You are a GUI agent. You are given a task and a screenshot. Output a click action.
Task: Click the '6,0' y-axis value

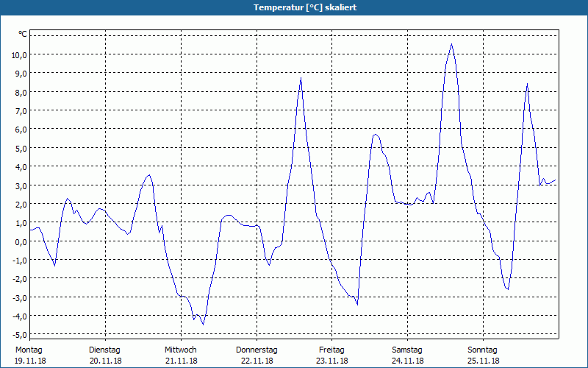21,130
